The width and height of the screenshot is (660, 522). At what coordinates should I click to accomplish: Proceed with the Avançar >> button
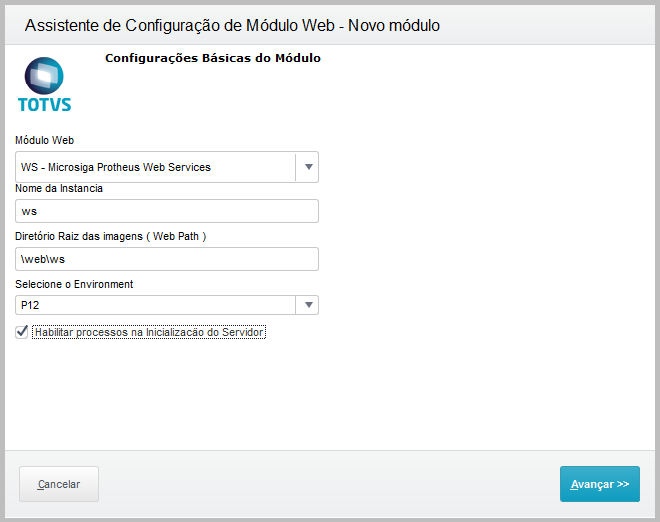[599, 484]
